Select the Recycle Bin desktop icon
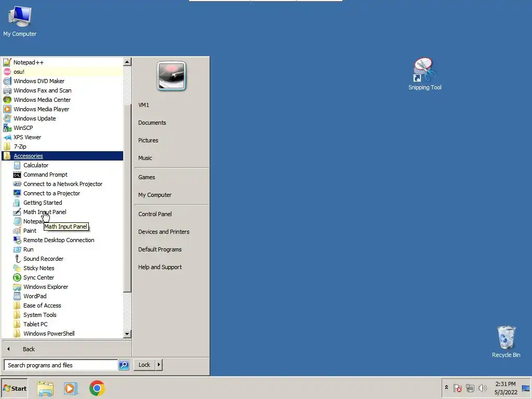The width and height of the screenshot is (532, 399). point(506,341)
